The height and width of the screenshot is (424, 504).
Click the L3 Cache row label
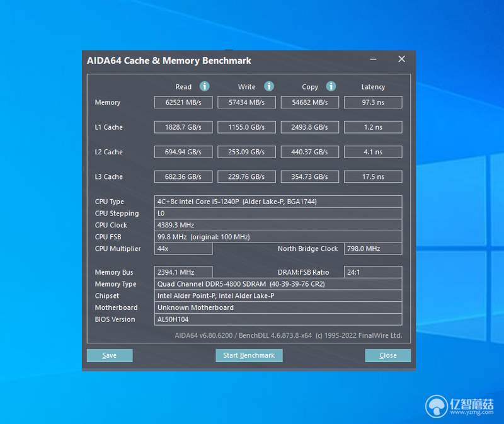pos(108,177)
